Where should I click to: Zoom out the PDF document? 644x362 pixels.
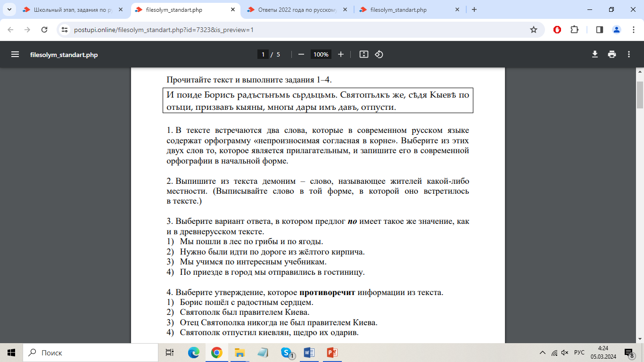point(301,54)
